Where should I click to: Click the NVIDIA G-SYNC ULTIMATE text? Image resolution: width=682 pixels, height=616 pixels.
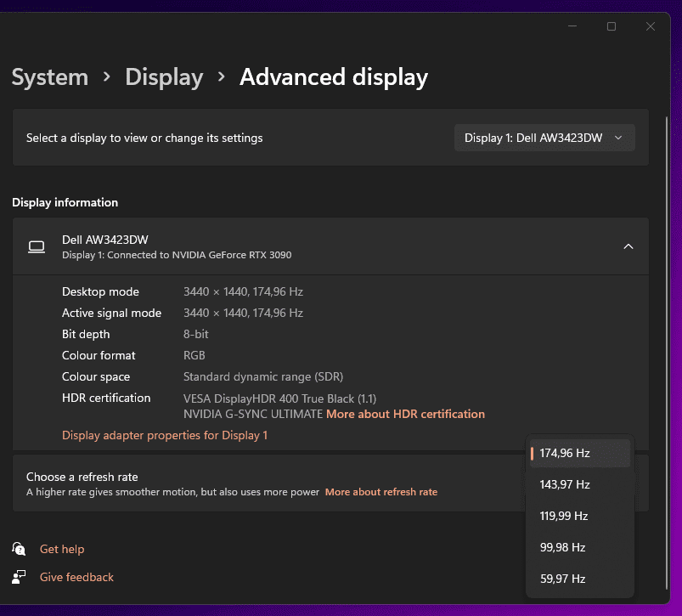pos(253,414)
